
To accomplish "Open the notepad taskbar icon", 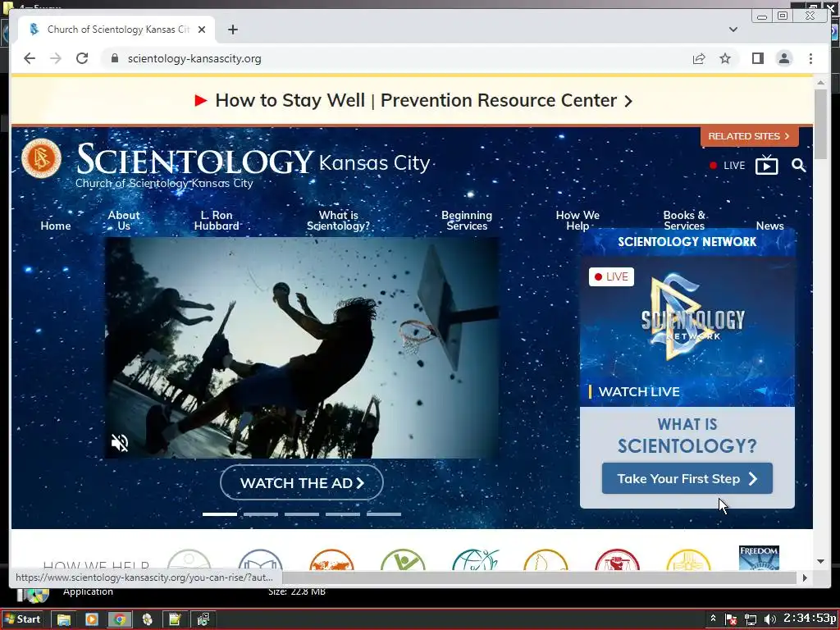I will tap(175, 620).
